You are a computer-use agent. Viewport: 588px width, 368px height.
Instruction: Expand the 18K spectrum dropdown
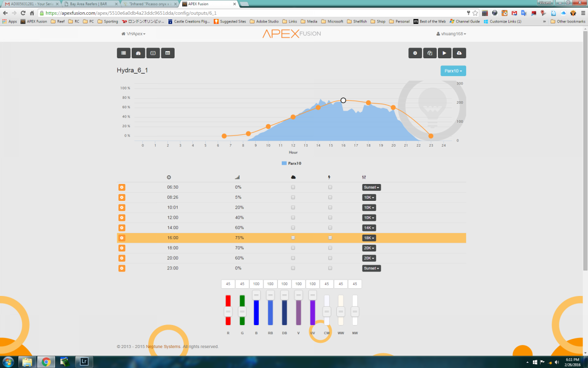point(369,238)
